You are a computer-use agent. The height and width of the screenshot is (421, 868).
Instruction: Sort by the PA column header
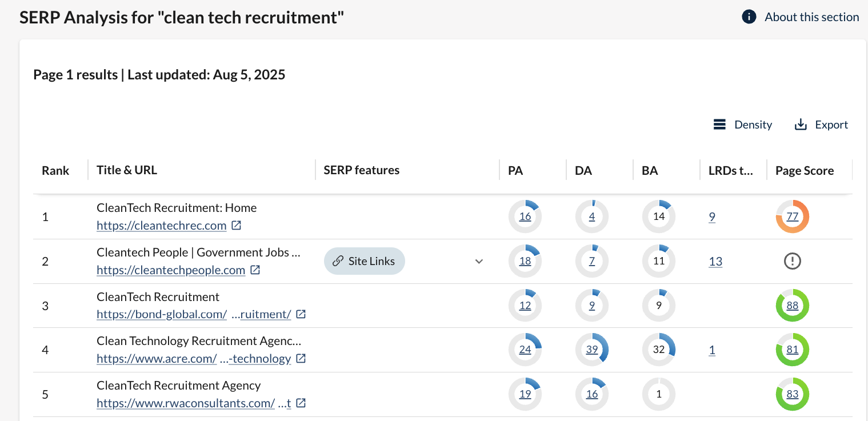click(x=515, y=170)
